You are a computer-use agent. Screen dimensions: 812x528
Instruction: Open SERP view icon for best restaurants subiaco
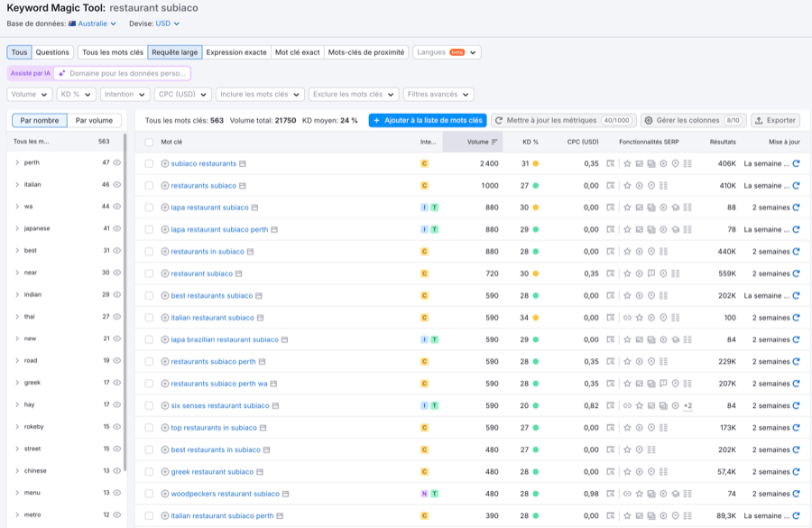point(611,295)
